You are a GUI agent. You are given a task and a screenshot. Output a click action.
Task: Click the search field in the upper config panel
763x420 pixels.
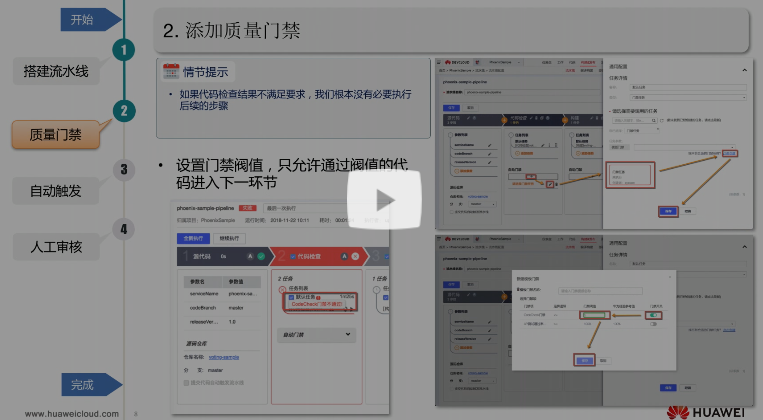[634, 120]
